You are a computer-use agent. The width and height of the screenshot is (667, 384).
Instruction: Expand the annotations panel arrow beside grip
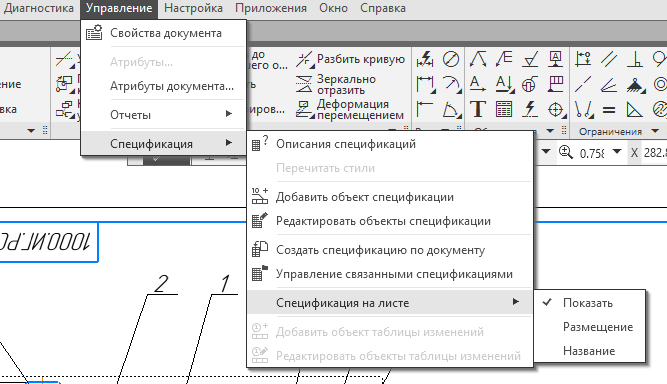point(550,131)
